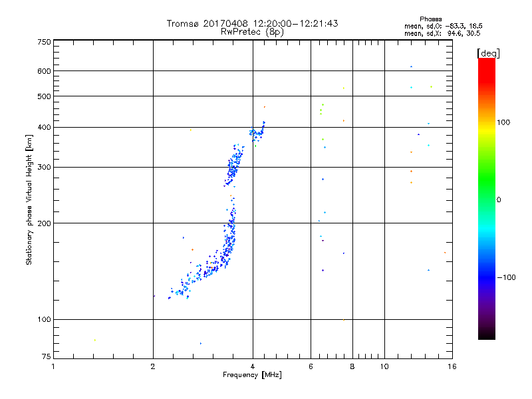532x399 pixels.
Task: Click the y-axis tick label '300'
Action: click(x=44, y=168)
